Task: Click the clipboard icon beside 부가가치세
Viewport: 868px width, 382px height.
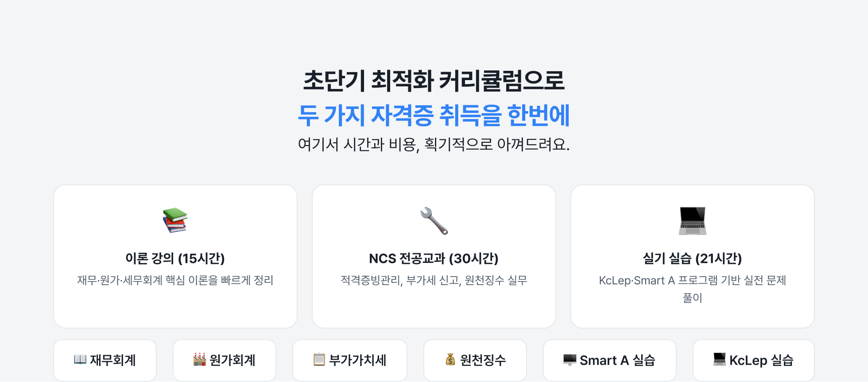Action: click(319, 359)
